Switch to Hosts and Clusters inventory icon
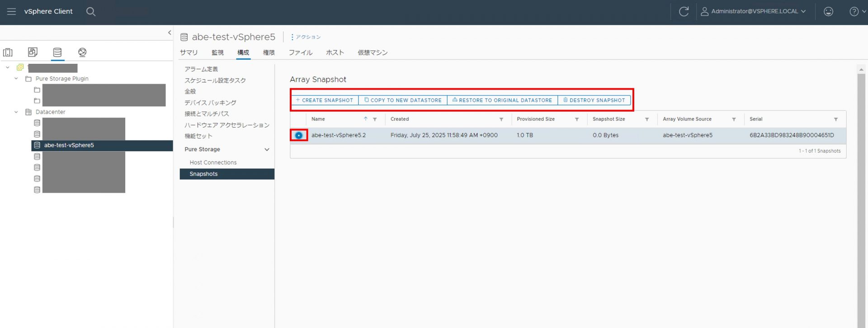Screen dimensions: 868x328 pyautogui.click(x=8, y=52)
